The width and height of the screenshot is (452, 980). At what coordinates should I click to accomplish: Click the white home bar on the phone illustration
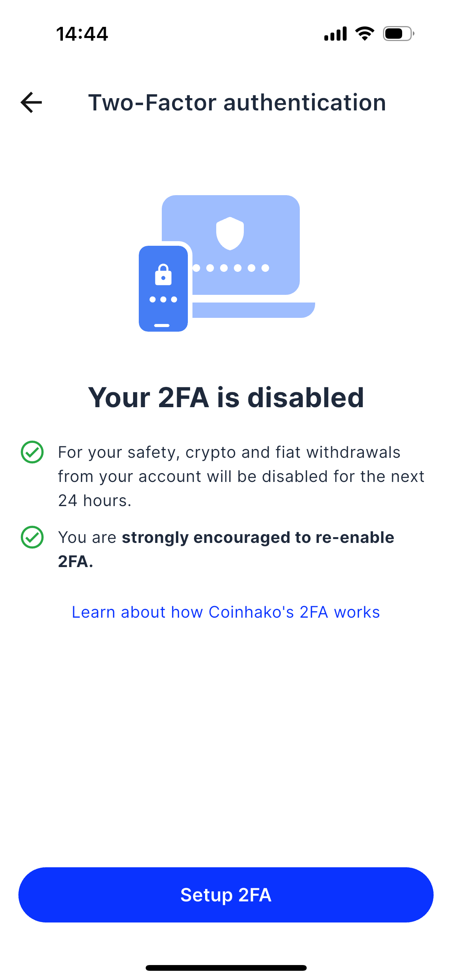pos(162,326)
